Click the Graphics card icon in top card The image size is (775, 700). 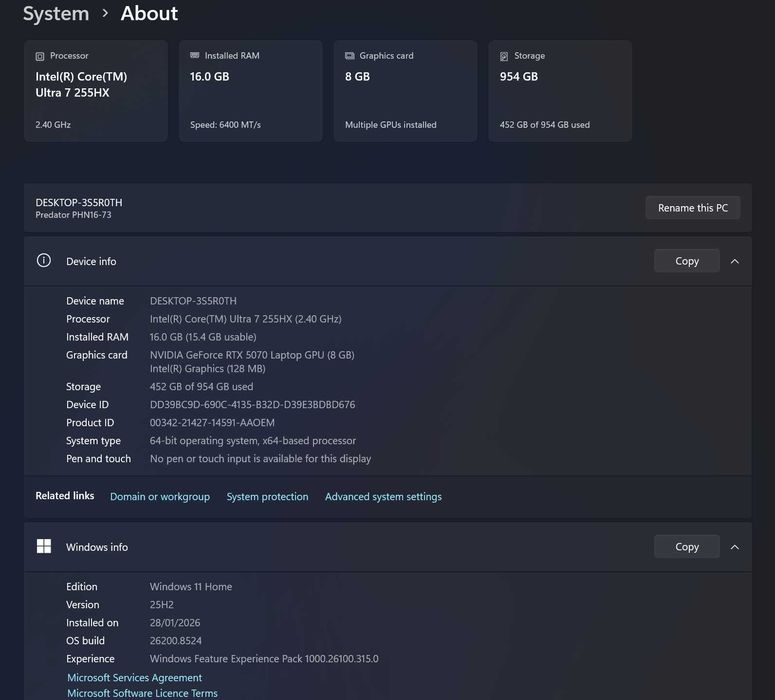point(349,56)
